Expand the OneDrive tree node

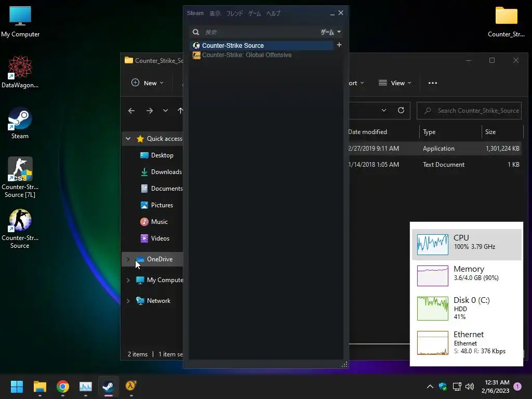coord(128,259)
